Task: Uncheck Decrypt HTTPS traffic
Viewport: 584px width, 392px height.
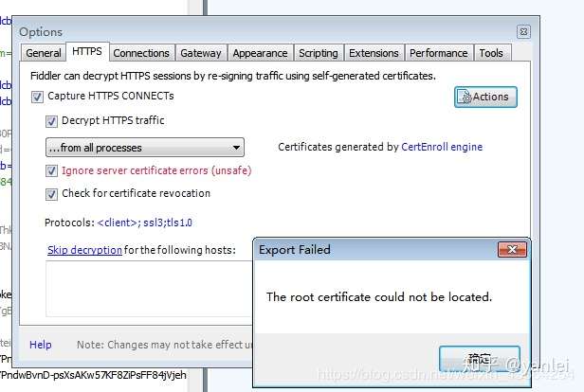Action: 52,121
